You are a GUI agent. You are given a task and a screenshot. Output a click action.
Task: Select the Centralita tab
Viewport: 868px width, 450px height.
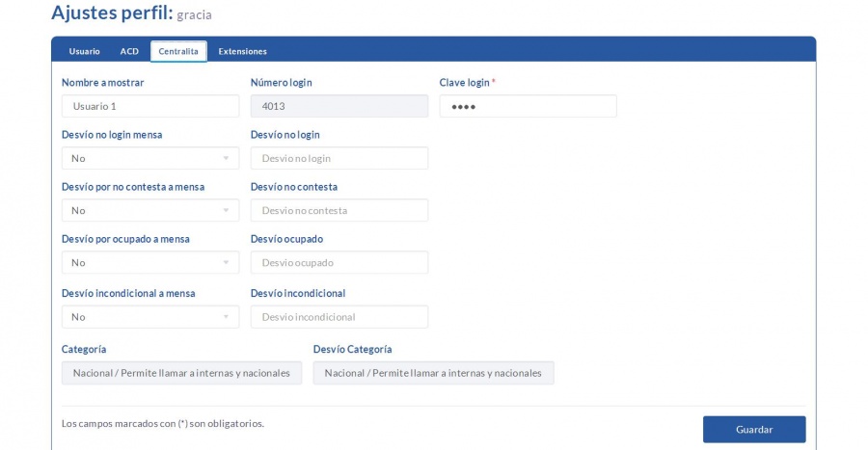tap(178, 51)
